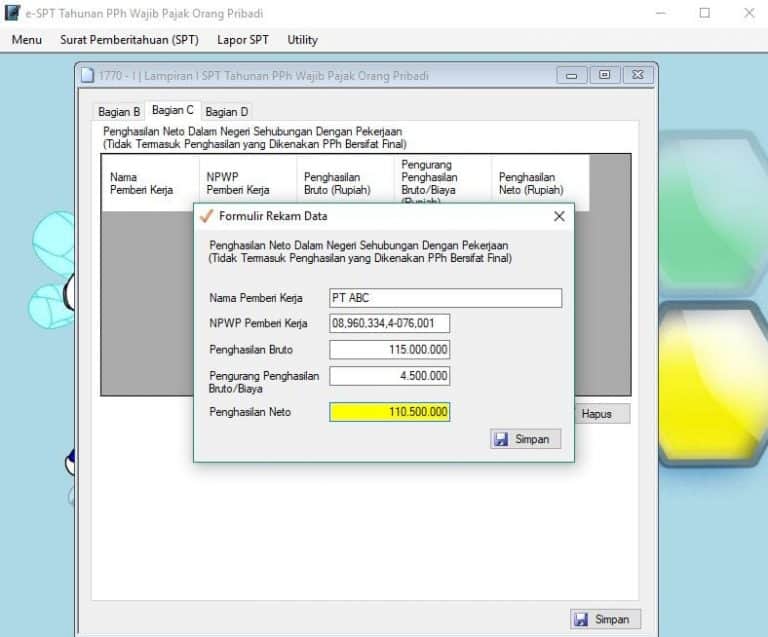Click the Penghasilan Bruto field showing 115.000.000
The width and height of the screenshot is (768, 637).
coord(389,350)
